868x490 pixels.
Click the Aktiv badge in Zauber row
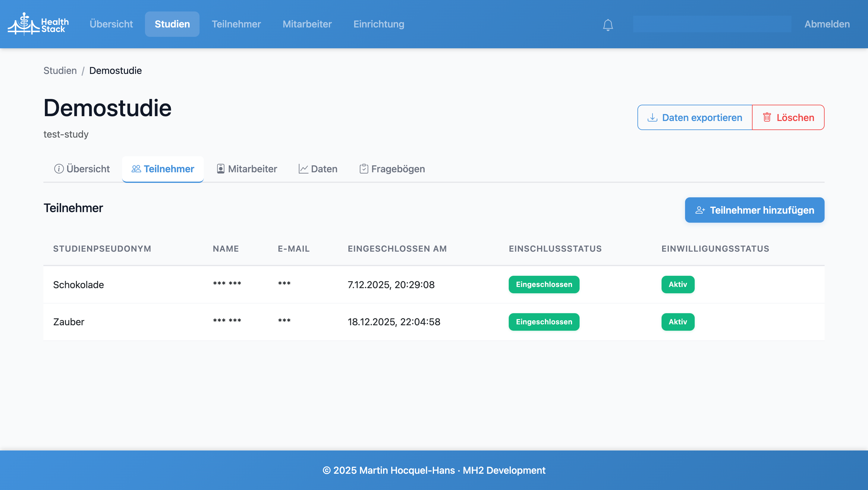coord(678,322)
